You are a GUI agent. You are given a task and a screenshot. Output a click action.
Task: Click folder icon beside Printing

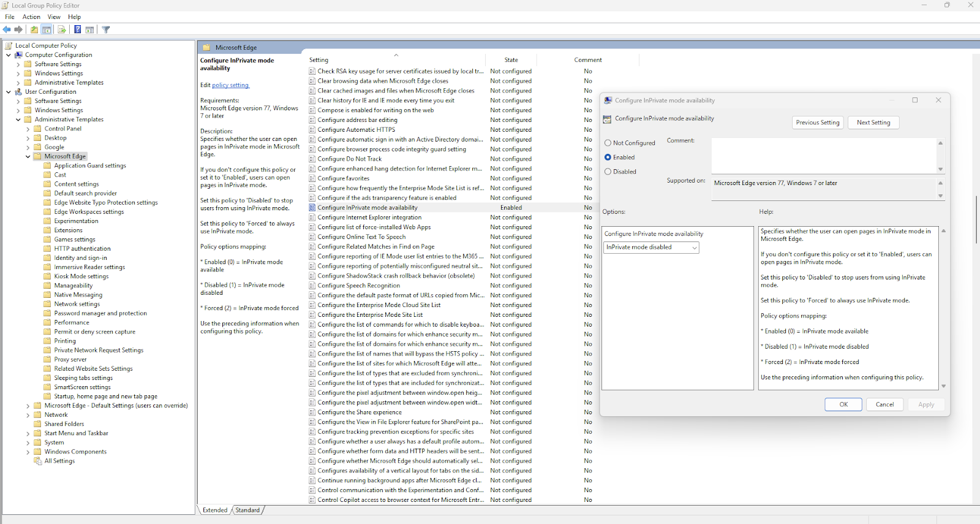point(48,341)
